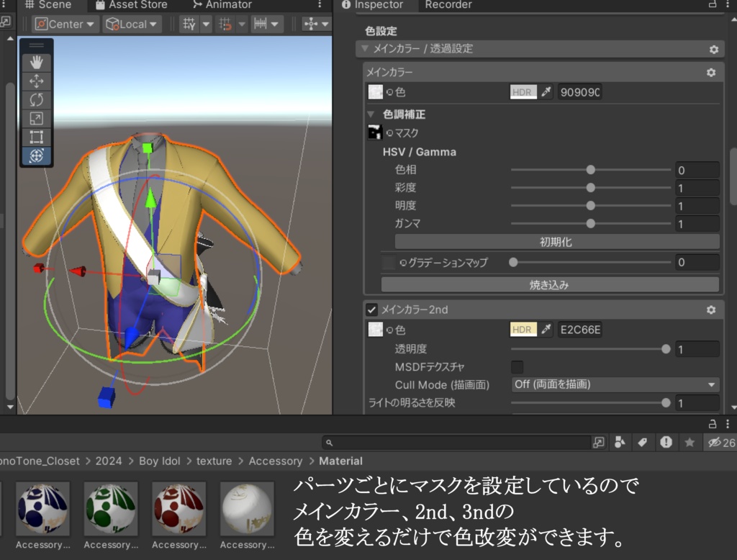Screen dimensions: 737x560
Task: Open grid visibility dropdown arrow
Action: pyautogui.click(x=206, y=24)
